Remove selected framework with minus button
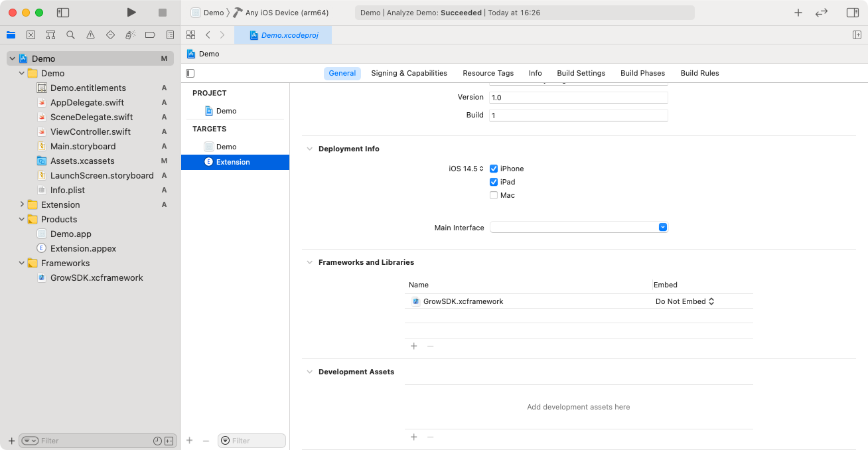 click(x=430, y=346)
